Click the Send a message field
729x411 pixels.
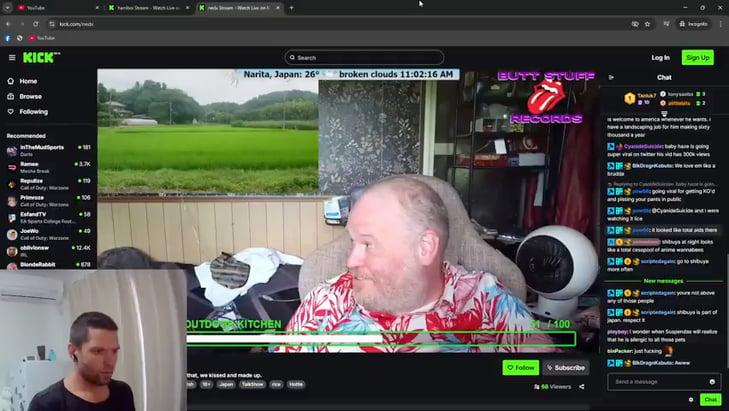[x=659, y=382]
